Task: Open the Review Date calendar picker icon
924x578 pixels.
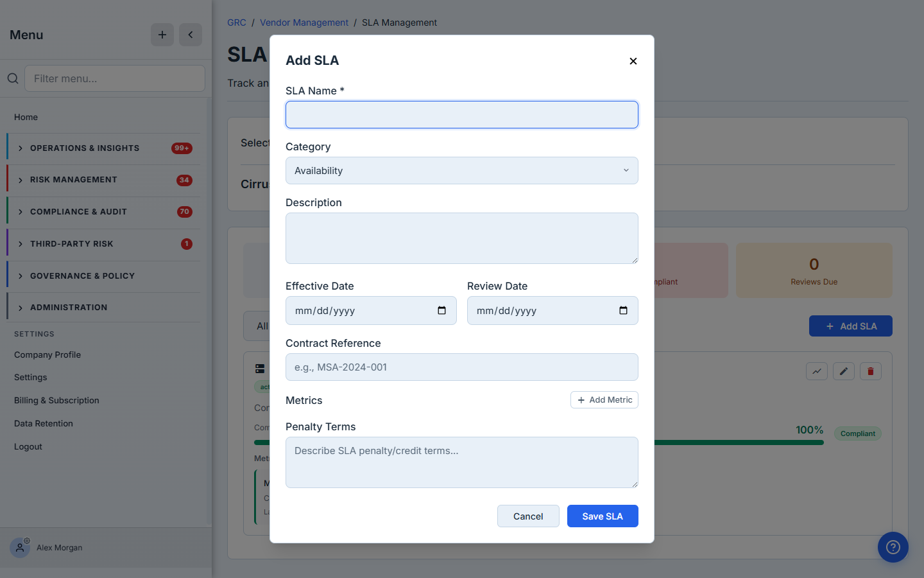Action: pos(623,311)
